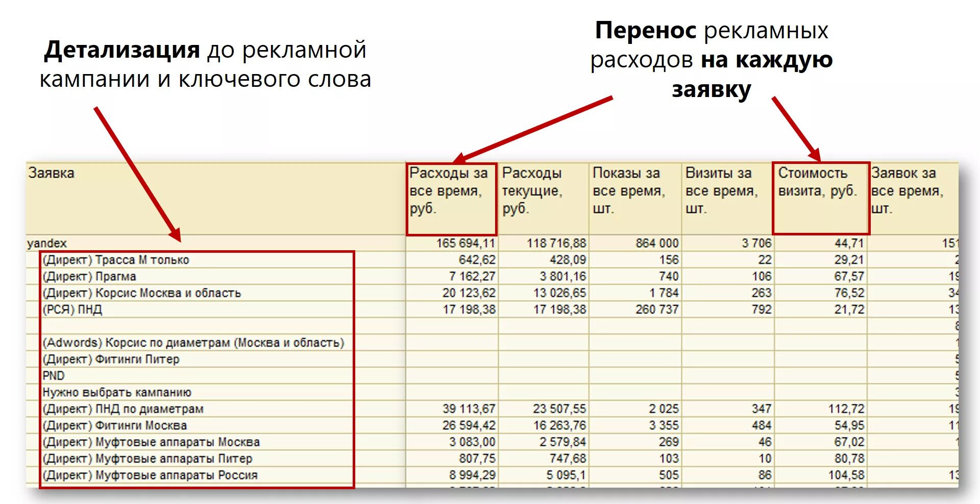The height and width of the screenshot is (504, 980).
Task: Click the "Визиты за все время, шт." header
Action: (x=728, y=199)
